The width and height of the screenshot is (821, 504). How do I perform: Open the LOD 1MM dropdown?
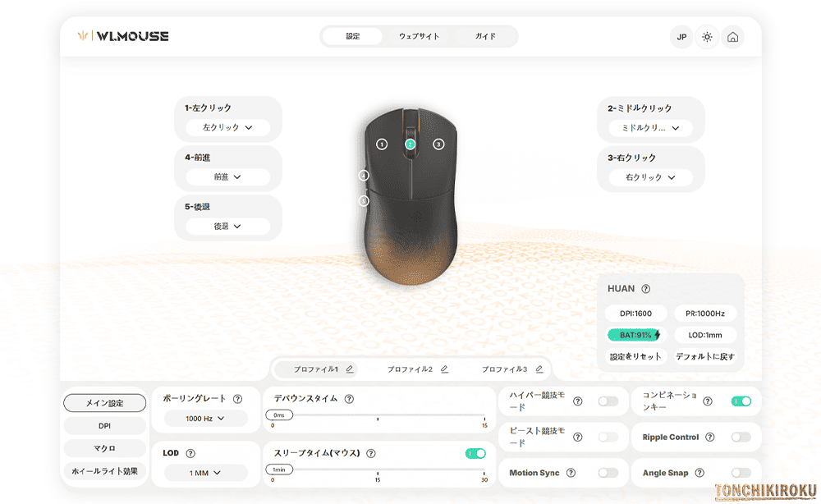pos(206,472)
